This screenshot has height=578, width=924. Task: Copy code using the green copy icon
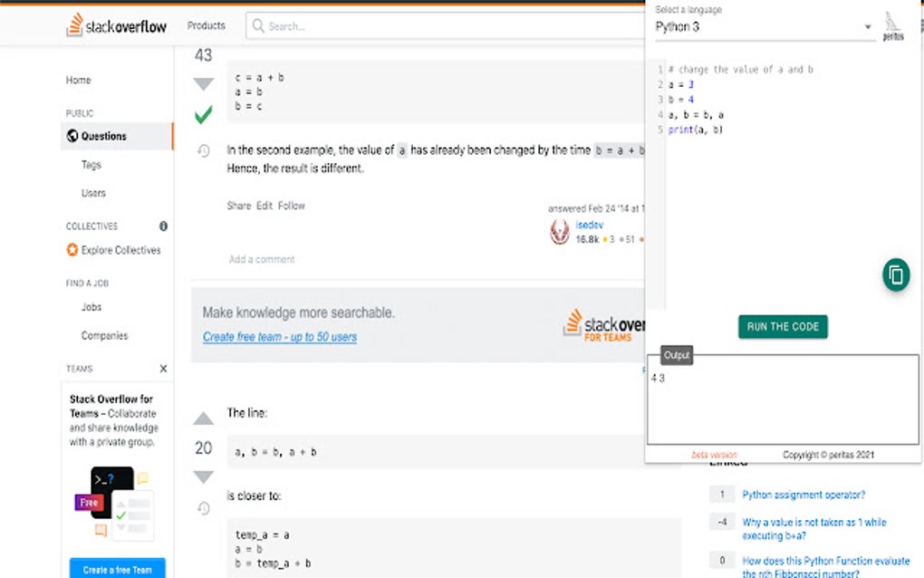pos(895,275)
